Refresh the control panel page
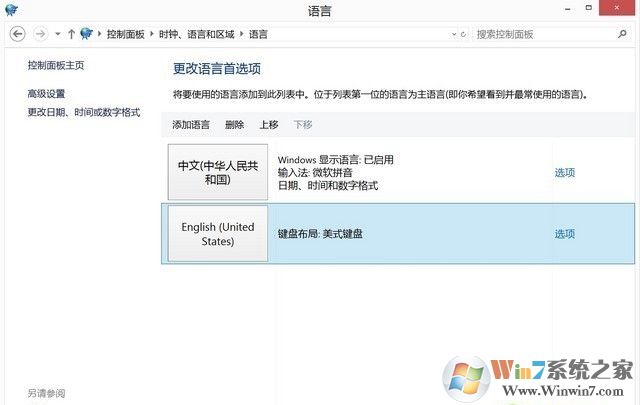This screenshot has width=640, height=405. (x=463, y=34)
